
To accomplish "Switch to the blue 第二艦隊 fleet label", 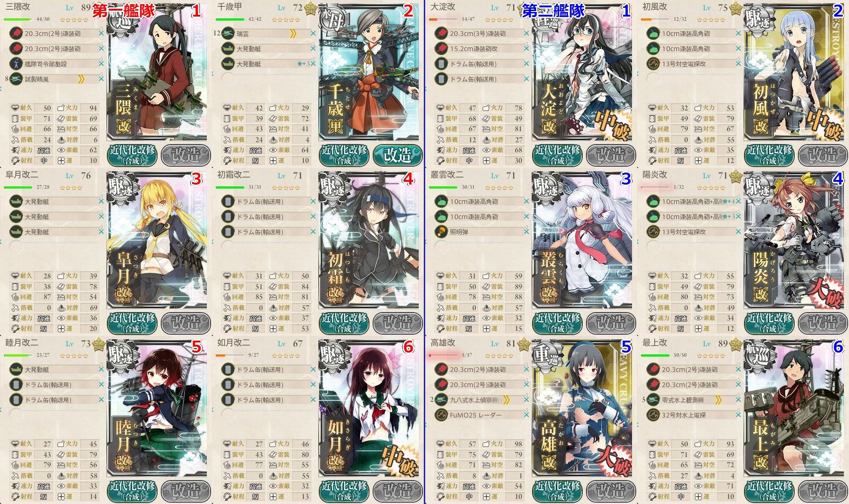I will pyautogui.click(x=553, y=10).
